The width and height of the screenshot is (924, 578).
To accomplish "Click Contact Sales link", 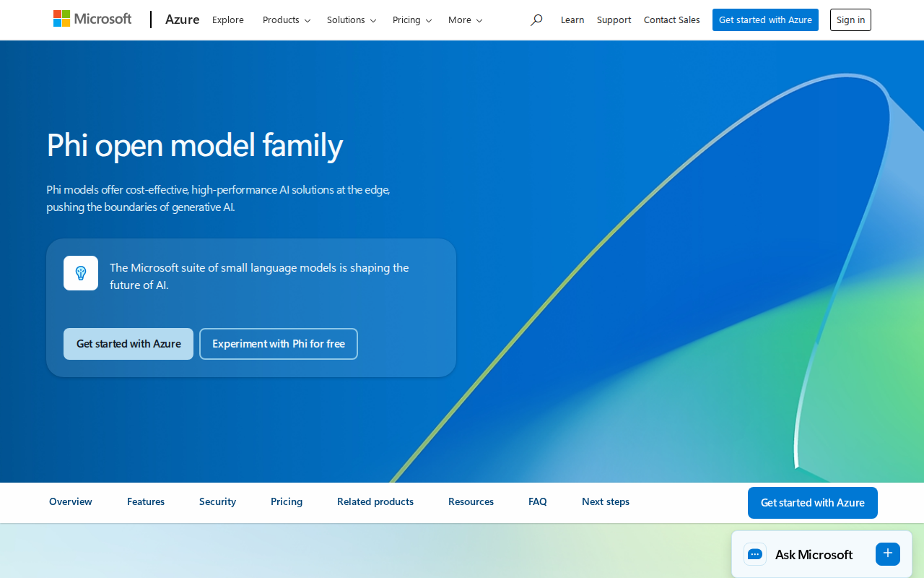I will (671, 20).
